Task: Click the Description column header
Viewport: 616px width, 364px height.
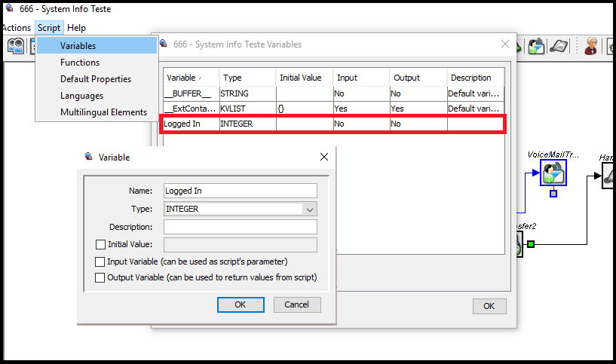Action: [x=475, y=78]
